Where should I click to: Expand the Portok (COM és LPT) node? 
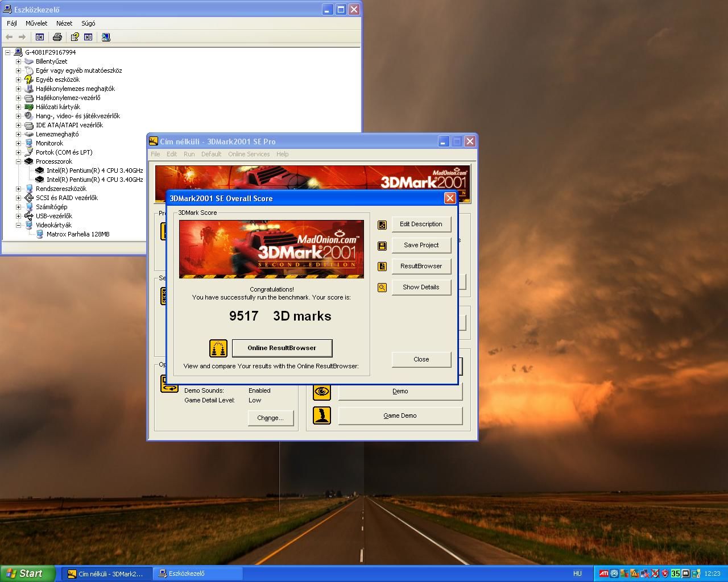pos(18,152)
